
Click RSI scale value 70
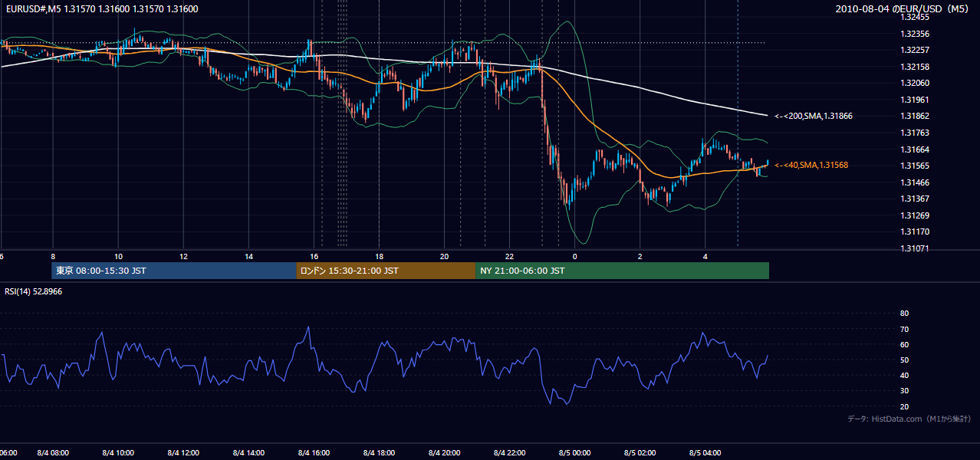point(904,329)
